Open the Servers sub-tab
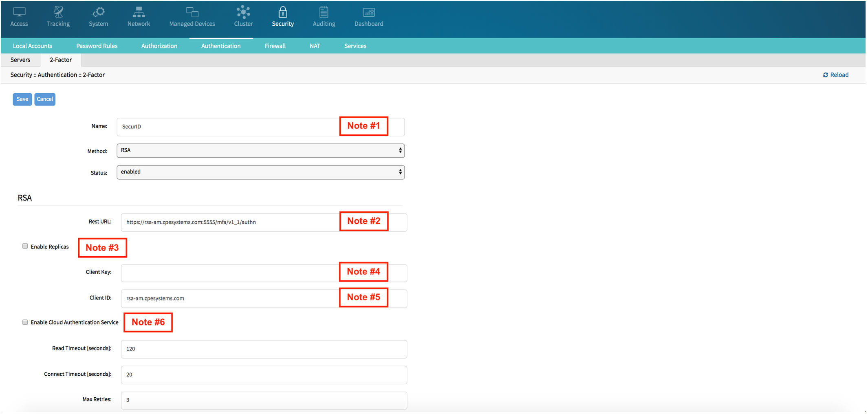Image resolution: width=868 pixels, height=414 pixels. pos(20,60)
